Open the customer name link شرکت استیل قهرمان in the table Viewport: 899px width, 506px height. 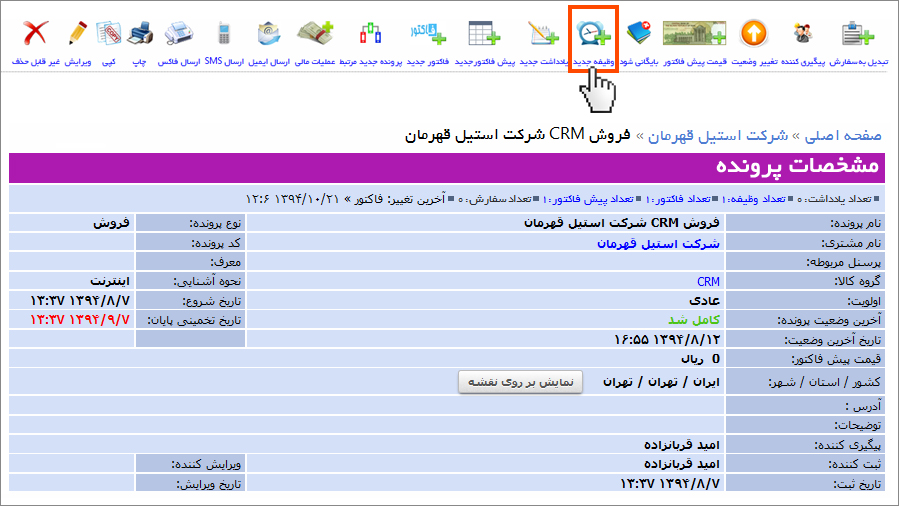point(658,244)
